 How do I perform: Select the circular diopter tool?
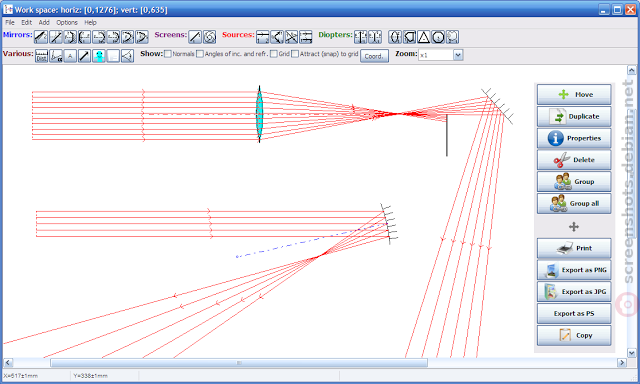click(438, 37)
